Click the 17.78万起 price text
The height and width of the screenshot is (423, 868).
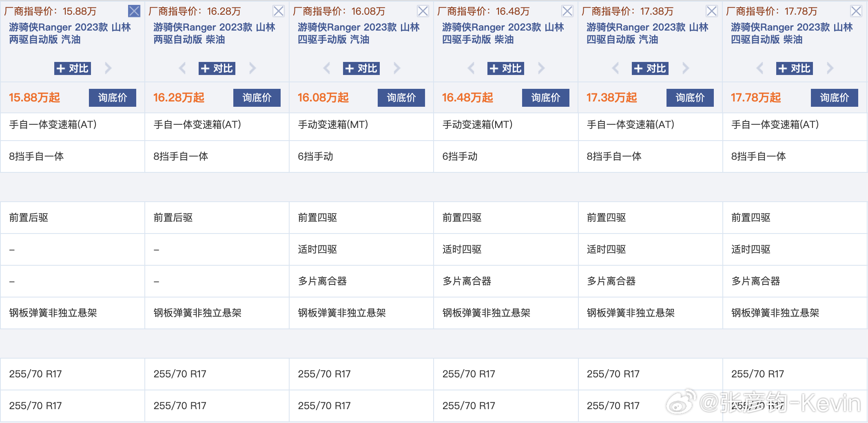pos(756,98)
